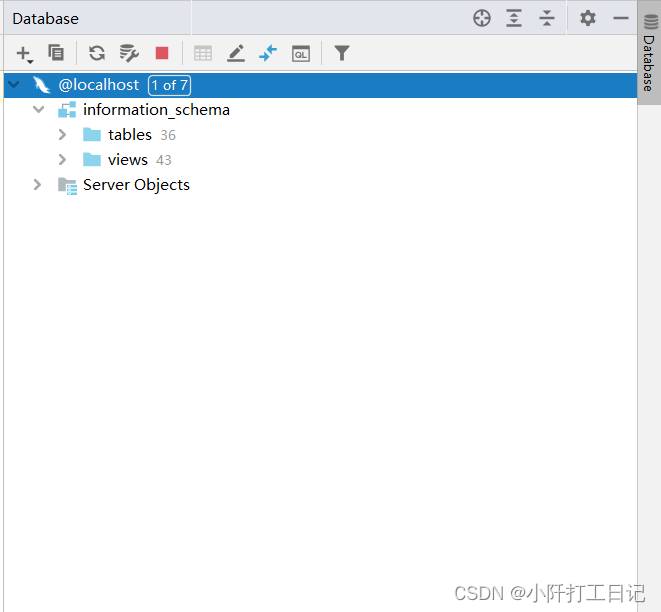Click the Database panel title
The image size is (661, 612).
46,19
